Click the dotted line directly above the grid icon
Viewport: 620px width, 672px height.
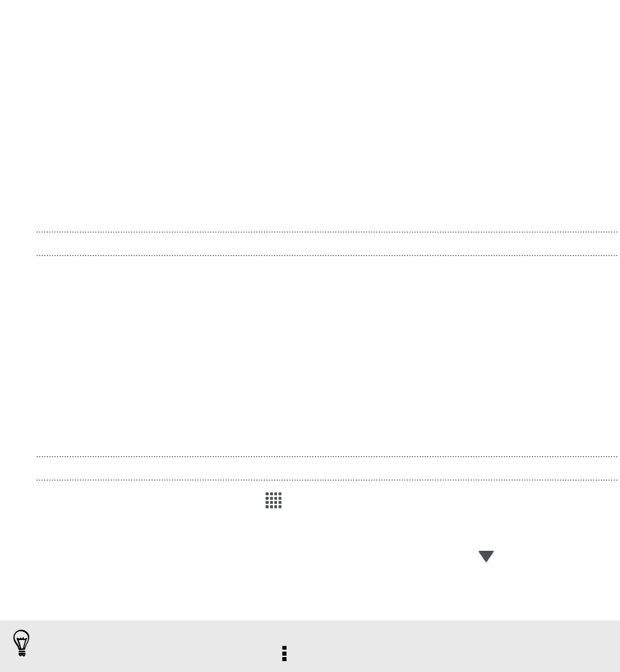(x=327, y=480)
